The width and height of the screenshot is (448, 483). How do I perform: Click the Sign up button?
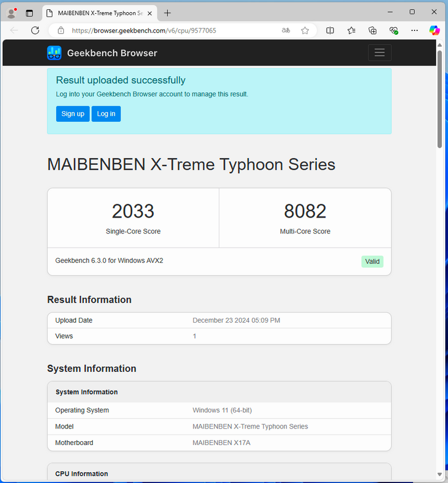[x=73, y=113]
